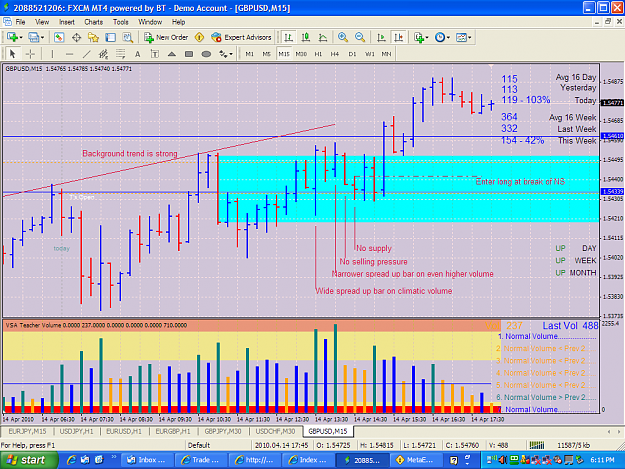This screenshot has width=625, height=469.
Task: Open the Tools menu
Action: 120,22
